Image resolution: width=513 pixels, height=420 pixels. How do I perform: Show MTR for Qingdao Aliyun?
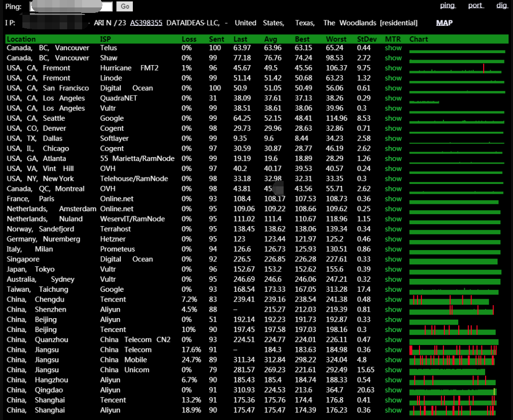pyautogui.click(x=393, y=390)
